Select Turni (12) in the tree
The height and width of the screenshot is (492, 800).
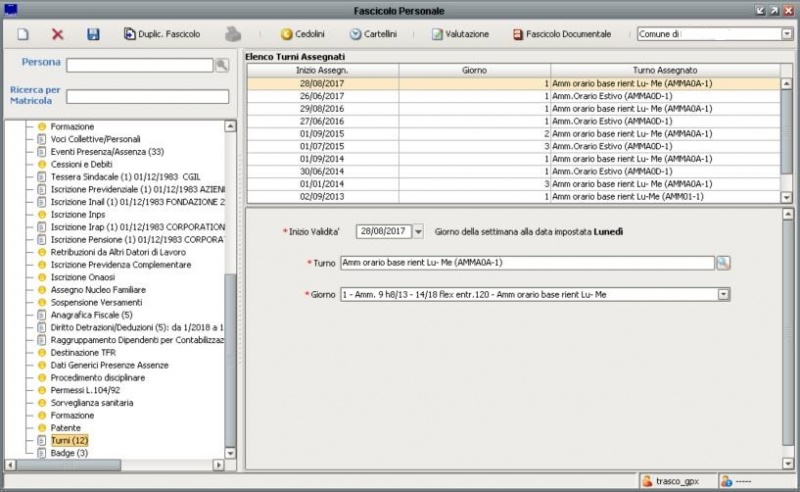pyautogui.click(x=69, y=440)
